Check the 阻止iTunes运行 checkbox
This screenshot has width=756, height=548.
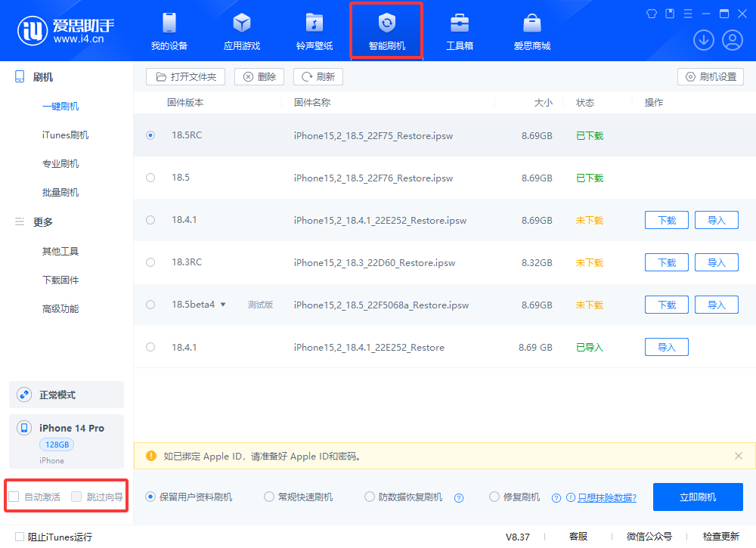point(20,537)
